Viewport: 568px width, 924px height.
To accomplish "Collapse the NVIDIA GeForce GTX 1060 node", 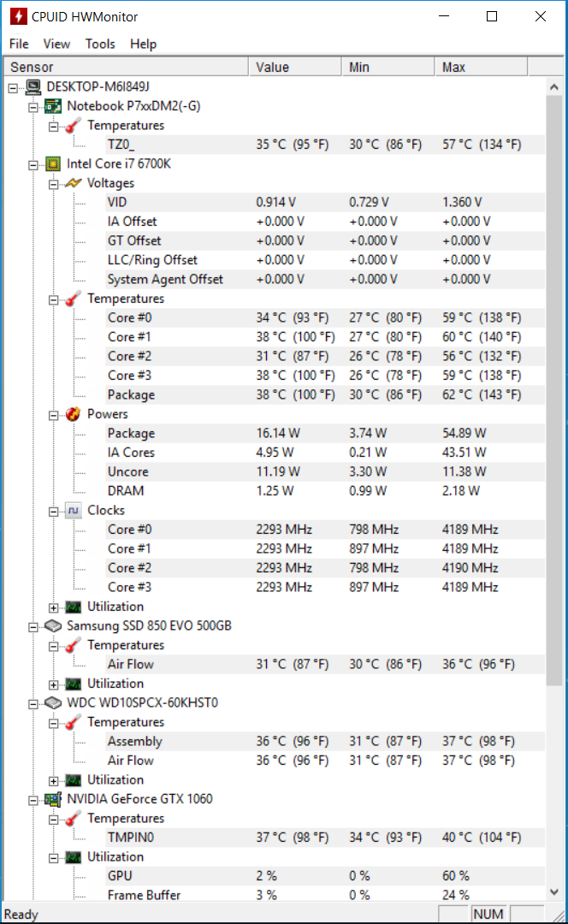I will point(33,800).
